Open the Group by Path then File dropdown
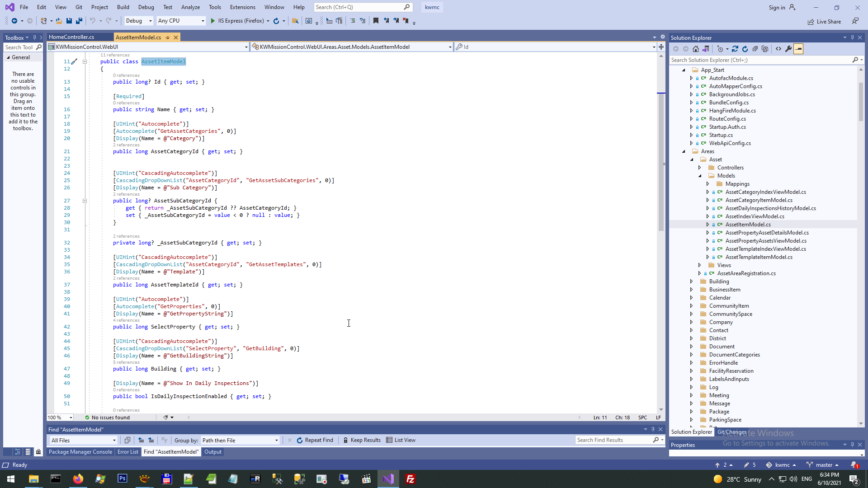The image size is (868, 488). pyautogui.click(x=240, y=441)
